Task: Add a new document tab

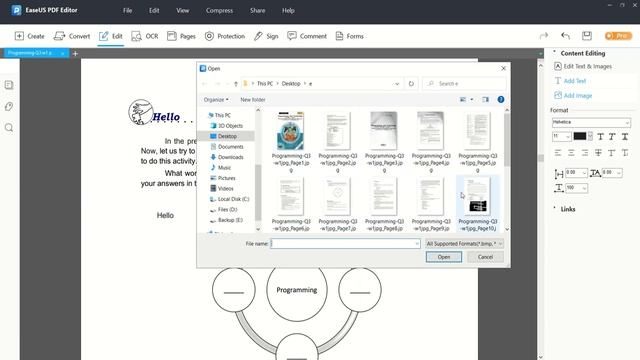Action: point(75,53)
